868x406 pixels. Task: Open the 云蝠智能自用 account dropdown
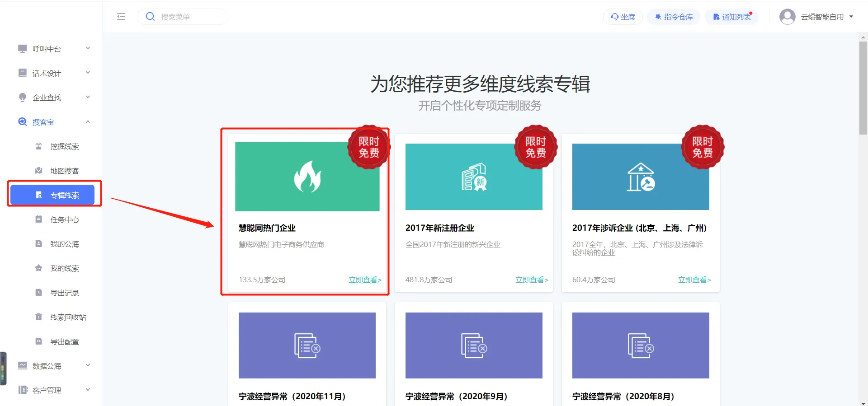(826, 17)
